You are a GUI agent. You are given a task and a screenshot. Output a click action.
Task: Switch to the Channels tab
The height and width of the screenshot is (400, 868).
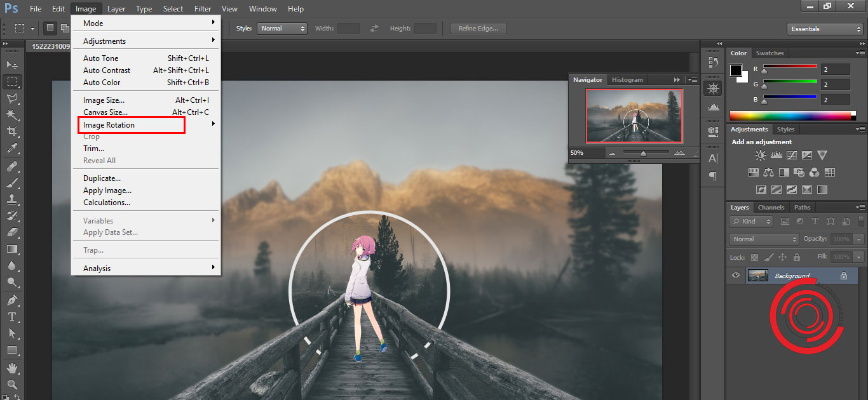click(x=771, y=208)
